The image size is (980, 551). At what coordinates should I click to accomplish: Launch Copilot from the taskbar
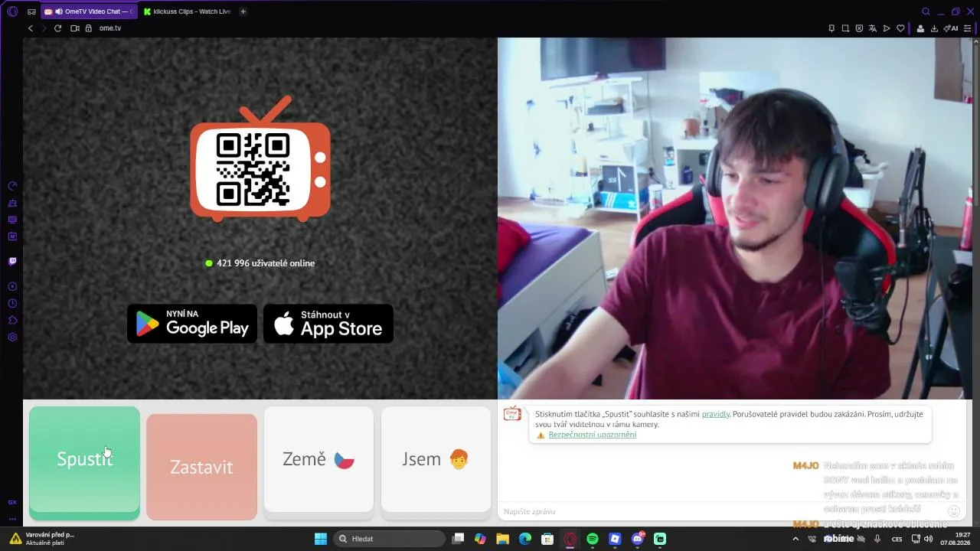click(x=480, y=539)
